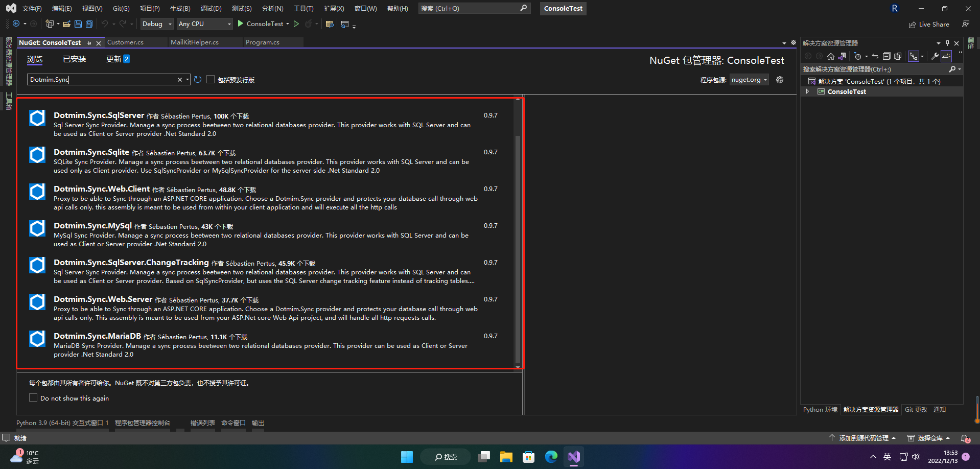
Task: Open the 调试(D) menu
Action: pos(211,9)
